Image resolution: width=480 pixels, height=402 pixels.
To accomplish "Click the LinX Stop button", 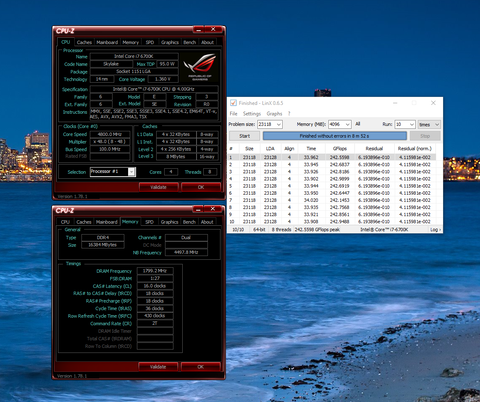I will click(425, 136).
